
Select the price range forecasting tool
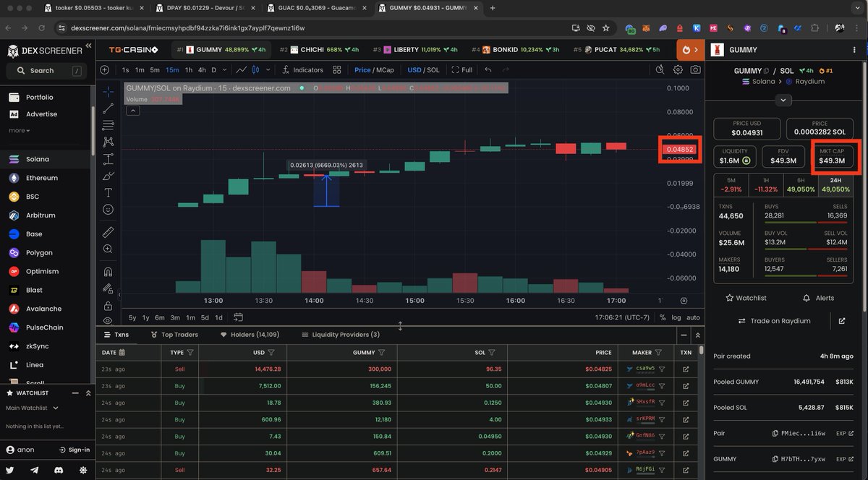pos(108,159)
